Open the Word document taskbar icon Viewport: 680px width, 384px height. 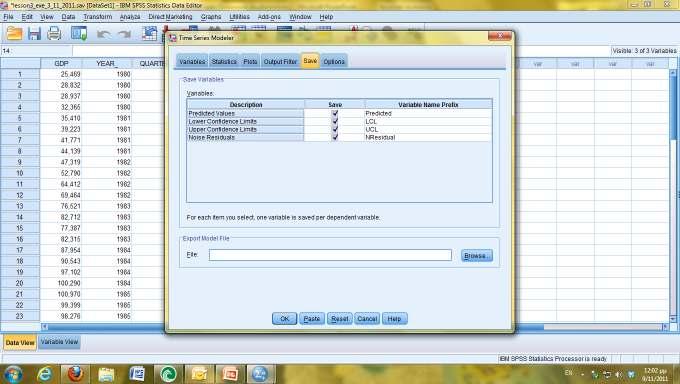coord(137,374)
